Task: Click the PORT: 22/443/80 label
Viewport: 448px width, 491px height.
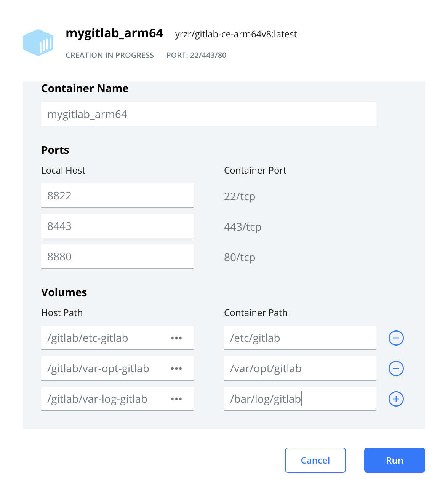Action: click(x=196, y=55)
